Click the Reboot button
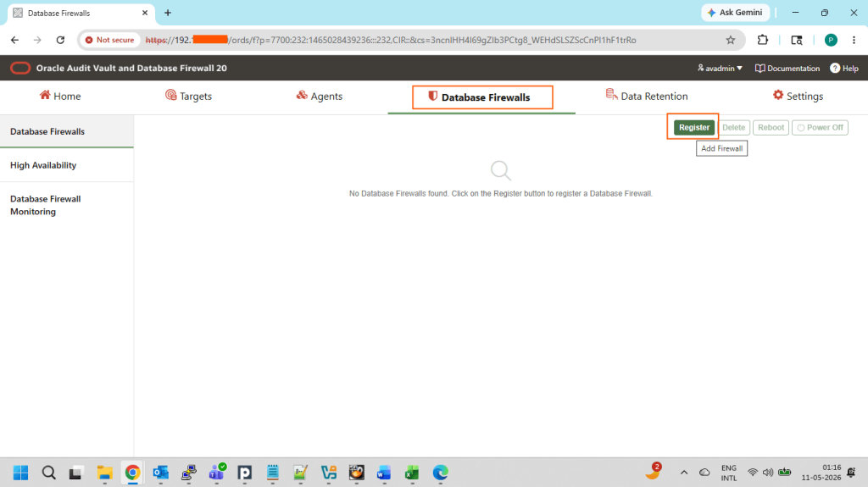Image resolution: width=868 pixels, height=487 pixels. [x=771, y=127]
